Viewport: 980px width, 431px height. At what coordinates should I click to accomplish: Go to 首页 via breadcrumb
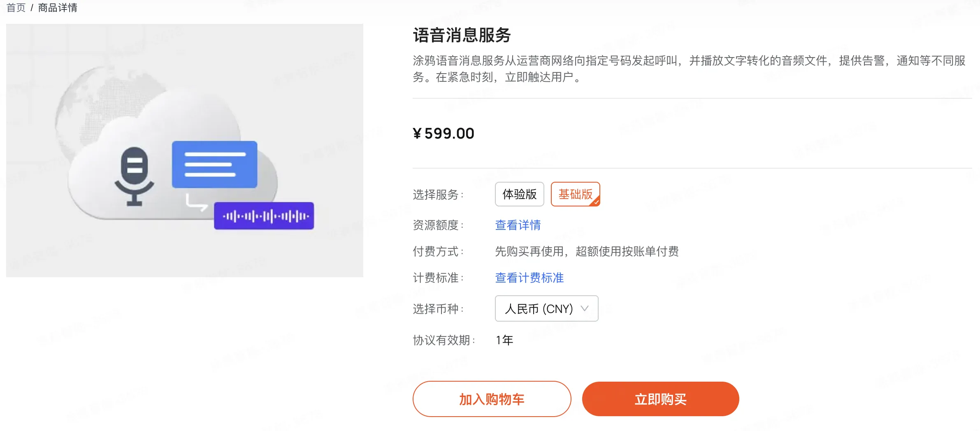16,8
